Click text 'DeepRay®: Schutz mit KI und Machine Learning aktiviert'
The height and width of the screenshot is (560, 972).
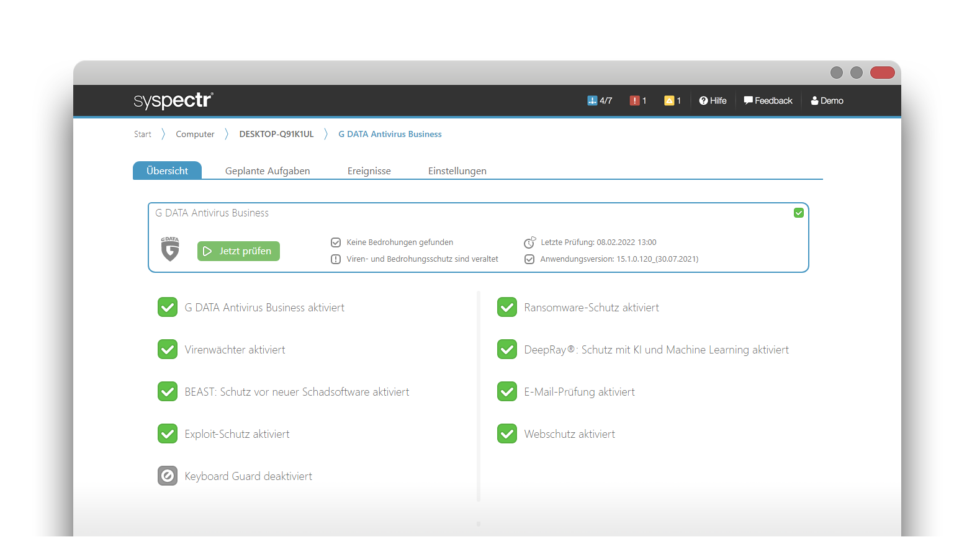point(657,350)
